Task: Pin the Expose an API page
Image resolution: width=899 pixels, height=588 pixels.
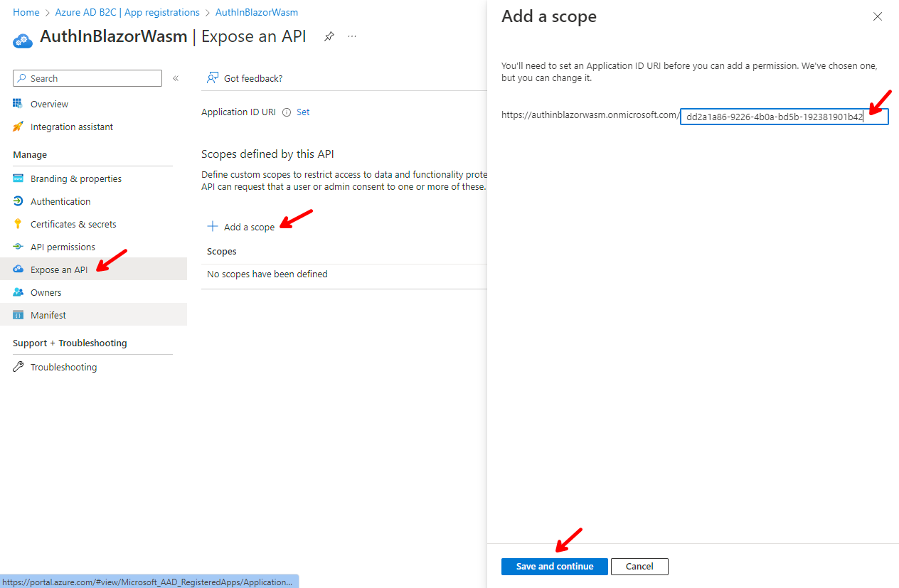Action: pos(329,36)
